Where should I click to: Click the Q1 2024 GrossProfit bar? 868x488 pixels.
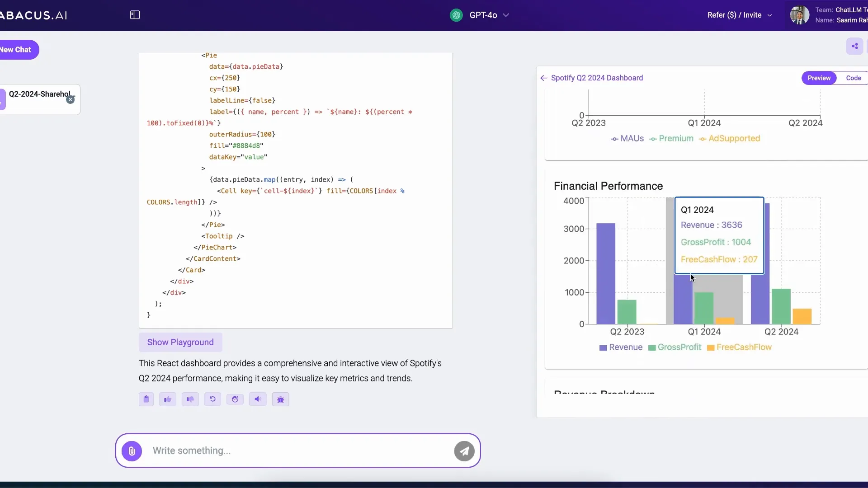pyautogui.click(x=704, y=308)
